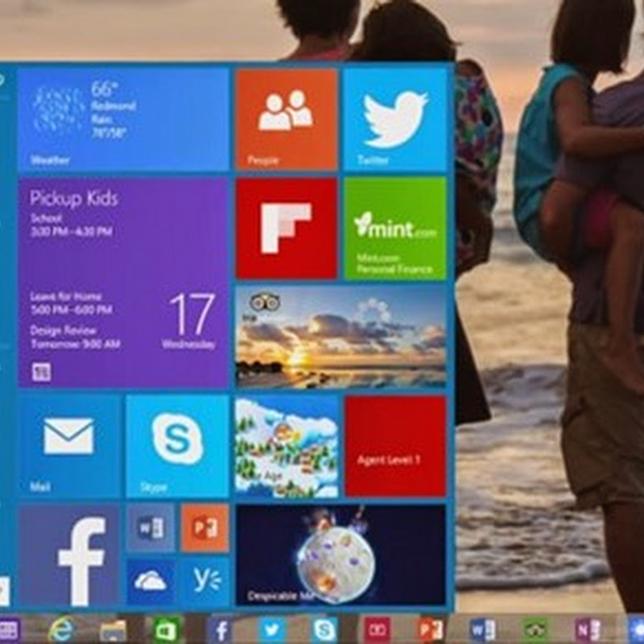Open the People tile

[286, 119]
